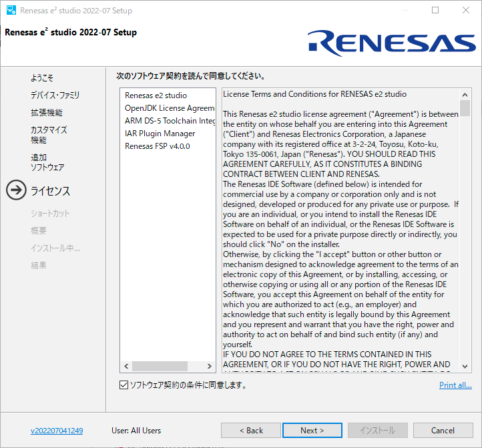Select Renesas FSP v4.0.0 license
The height and width of the screenshot is (448, 482).
[157, 146]
